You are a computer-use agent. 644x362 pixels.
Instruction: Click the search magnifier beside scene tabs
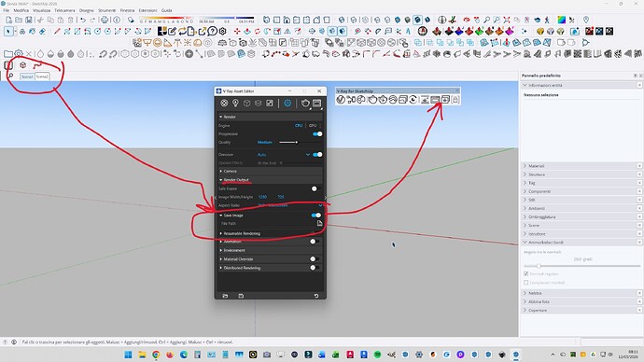[x=10, y=76]
